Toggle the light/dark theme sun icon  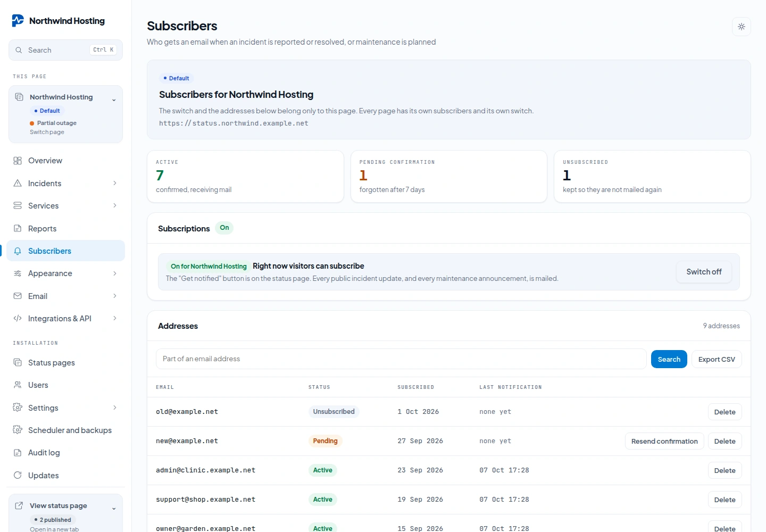tap(742, 27)
